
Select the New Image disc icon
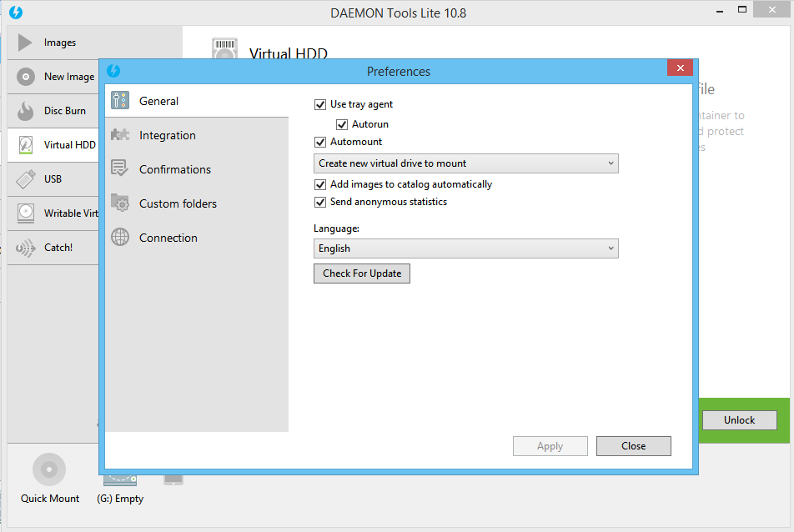(x=26, y=77)
